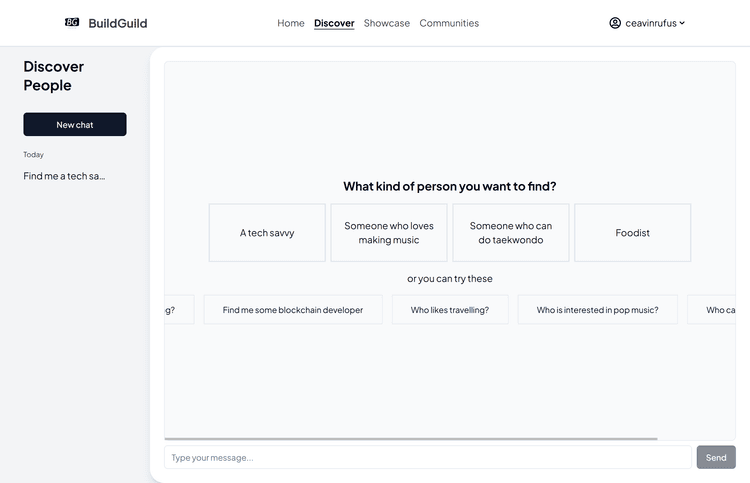Viewport: 750px width, 483px height.
Task: Open the "Find me a tech sa..." chat history
Action: pos(64,176)
